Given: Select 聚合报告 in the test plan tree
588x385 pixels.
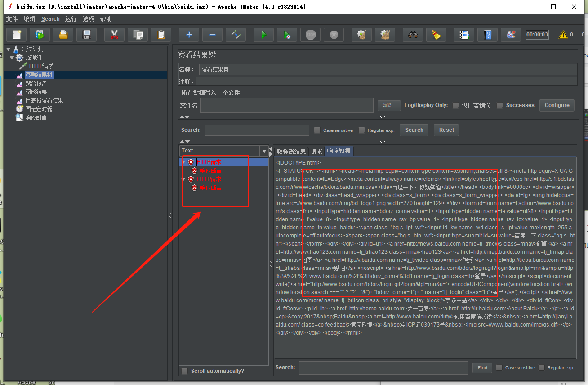Looking at the screenshot, I should pos(36,83).
